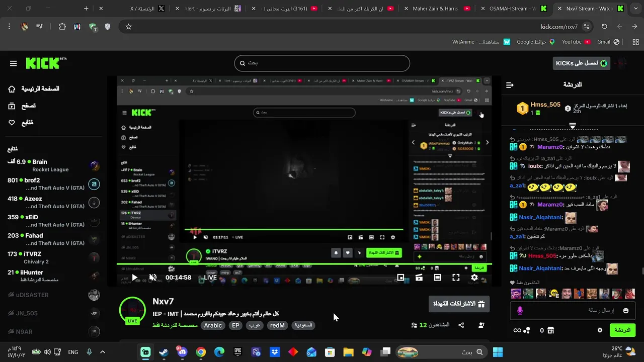Open Fahad channel in sidebar
Viewport: 644px width, 362px height.
click(53, 239)
